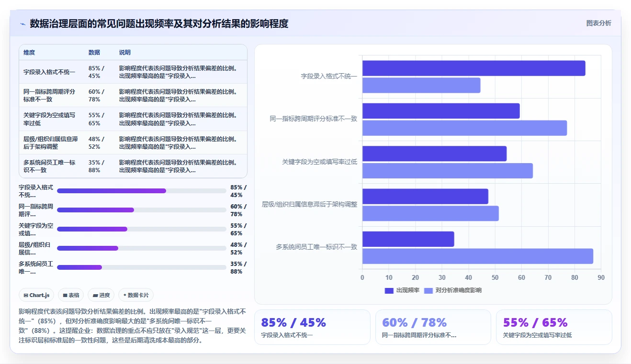Image resolution: width=631 pixels, height=364 pixels.
Task: Click the chart axis label 关键字段为空或填写率过低
Action: (x=320, y=162)
